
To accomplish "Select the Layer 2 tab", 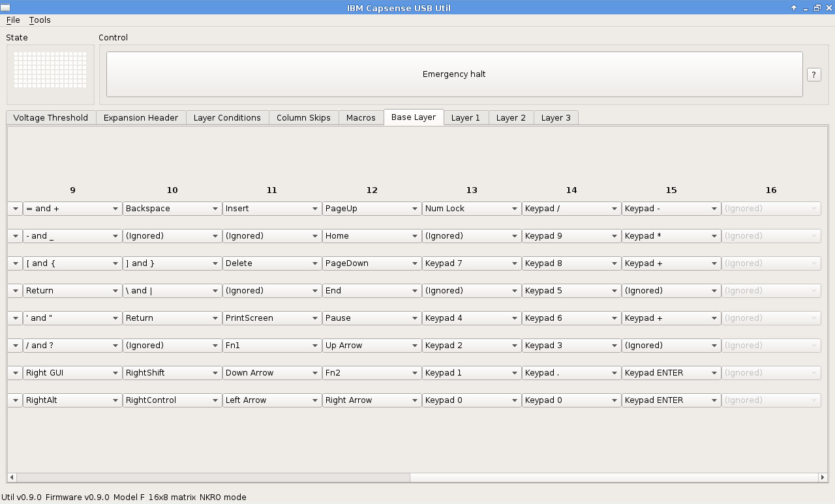I will click(511, 118).
